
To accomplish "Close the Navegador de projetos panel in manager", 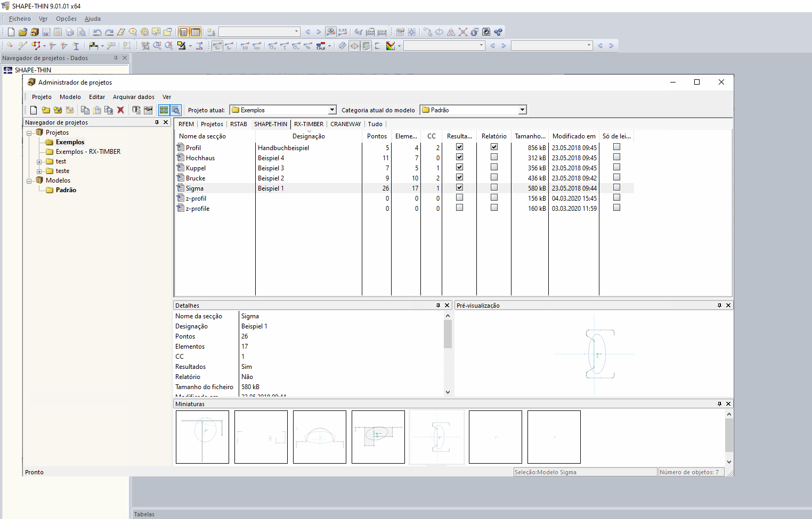I will coord(166,122).
